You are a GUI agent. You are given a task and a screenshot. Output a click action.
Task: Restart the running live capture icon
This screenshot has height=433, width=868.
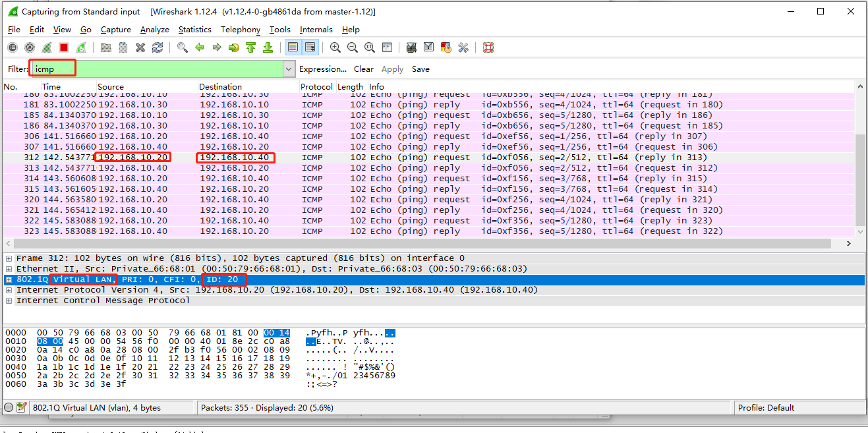click(x=81, y=47)
